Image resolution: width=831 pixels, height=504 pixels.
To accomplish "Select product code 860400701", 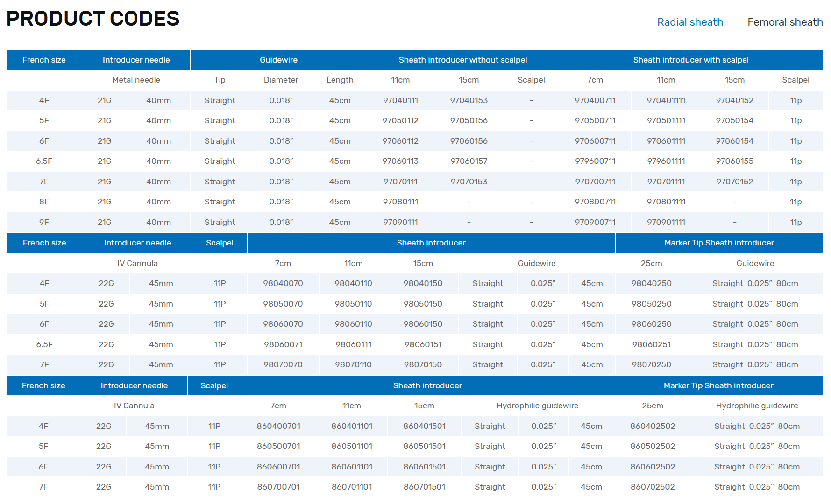I will [278, 426].
